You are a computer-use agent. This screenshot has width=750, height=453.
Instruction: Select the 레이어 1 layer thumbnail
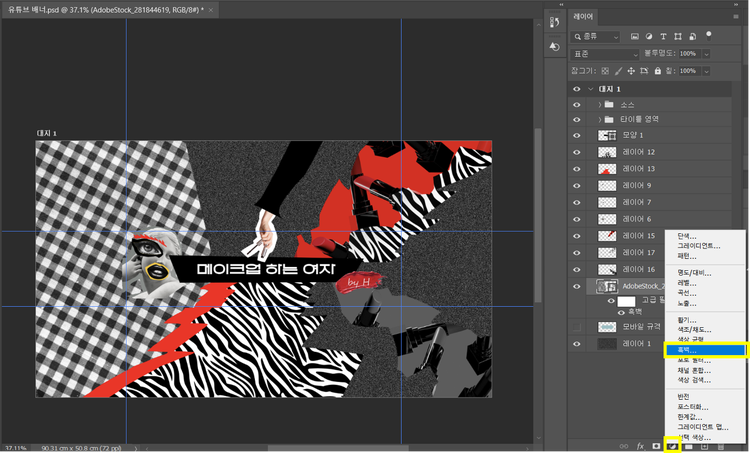coord(606,344)
